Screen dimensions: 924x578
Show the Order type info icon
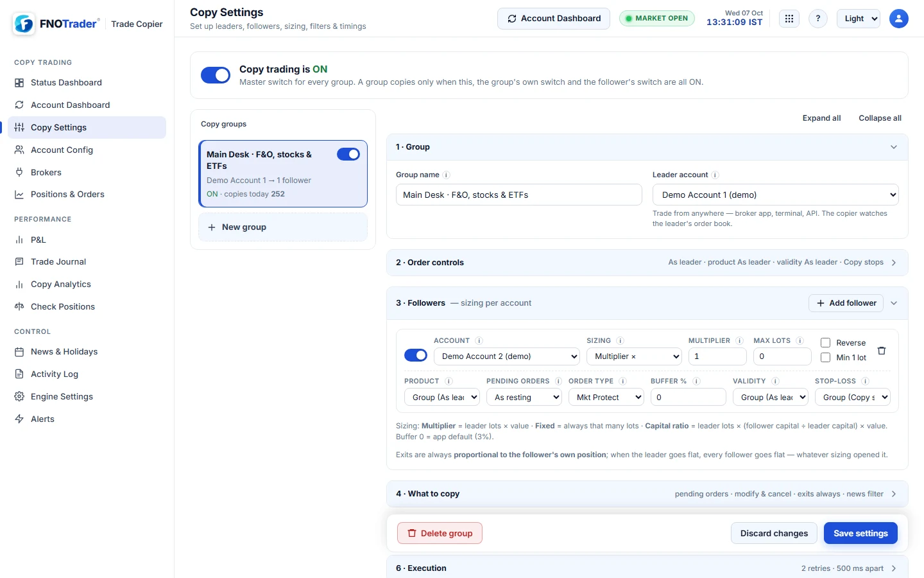[622, 381]
